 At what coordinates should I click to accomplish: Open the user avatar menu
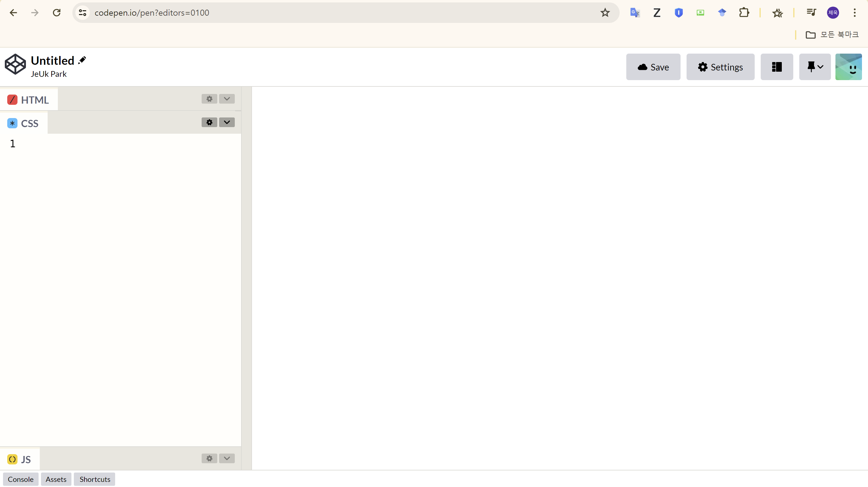pyautogui.click(x=848, y=67)
